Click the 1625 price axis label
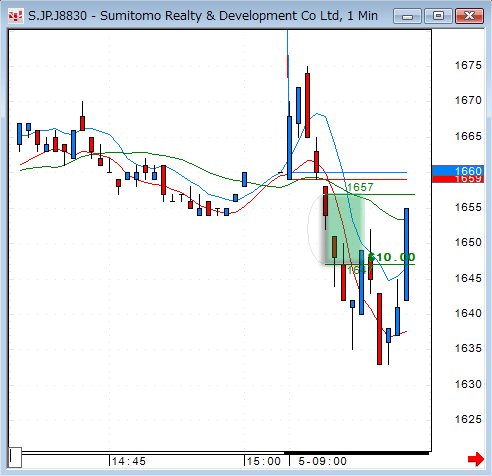The image size is (492, 476). click(468, 419)
